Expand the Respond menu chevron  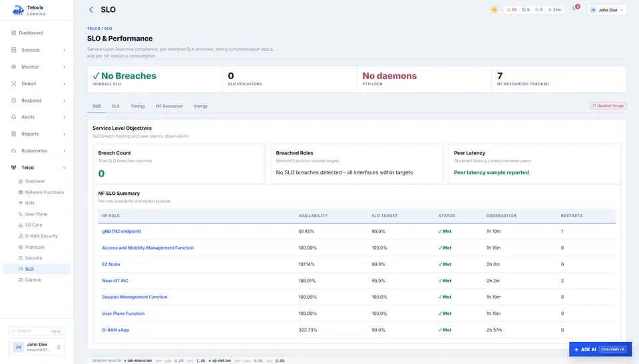(x=64, y=100)
